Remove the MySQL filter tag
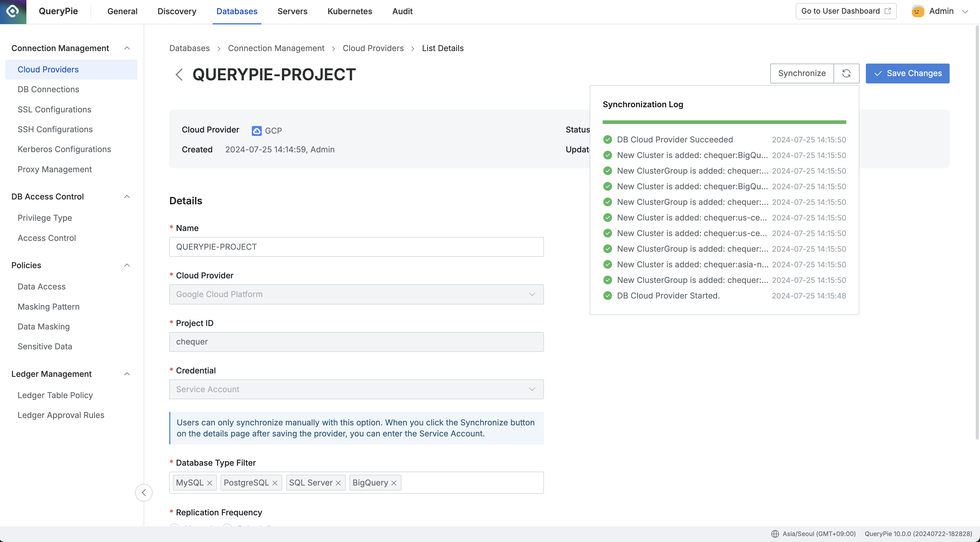 pyautogui.click(x=210, y=483)
